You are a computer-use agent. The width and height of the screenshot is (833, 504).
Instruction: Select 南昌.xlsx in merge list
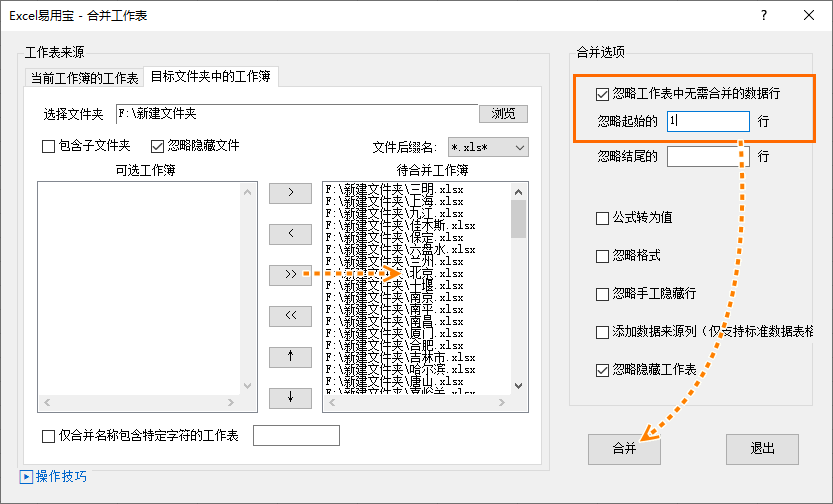tap(394, 321)
